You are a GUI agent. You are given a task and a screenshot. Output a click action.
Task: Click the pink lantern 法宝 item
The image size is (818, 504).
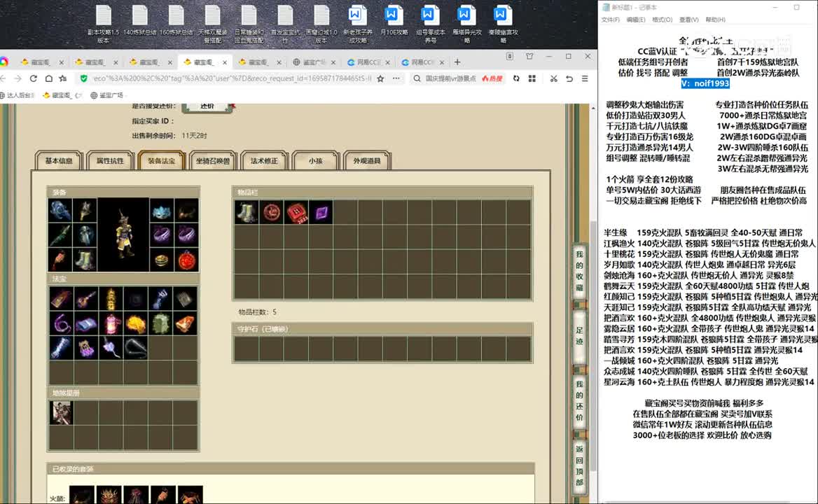[x=111, y=323]
